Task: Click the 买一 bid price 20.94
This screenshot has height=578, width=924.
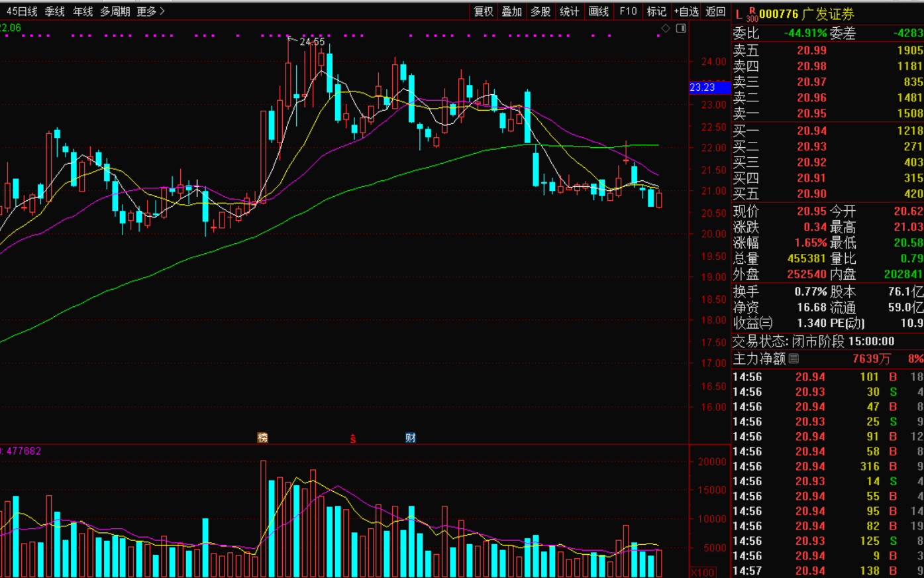Action: point(811,131)
